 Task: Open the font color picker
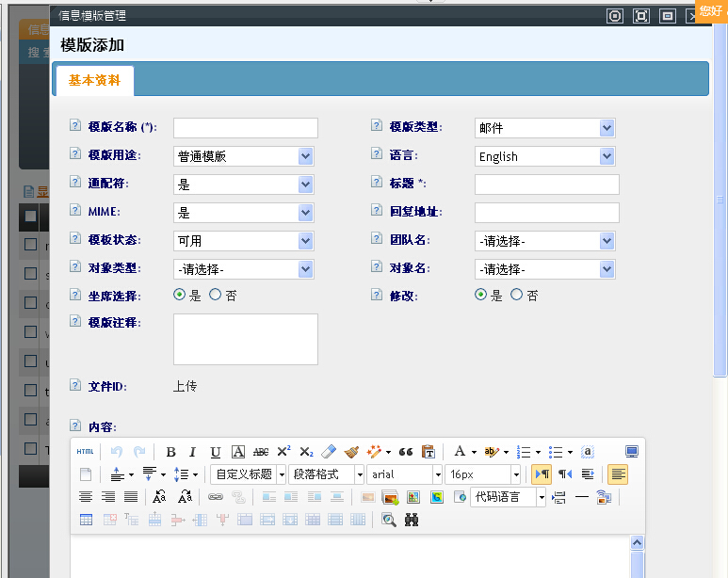click(461, 452)
